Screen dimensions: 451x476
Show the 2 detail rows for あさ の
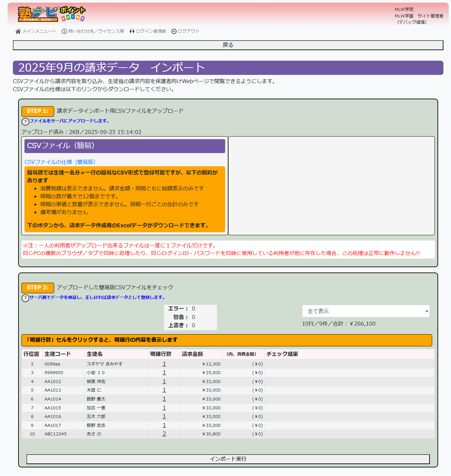[x=164, y=434]
